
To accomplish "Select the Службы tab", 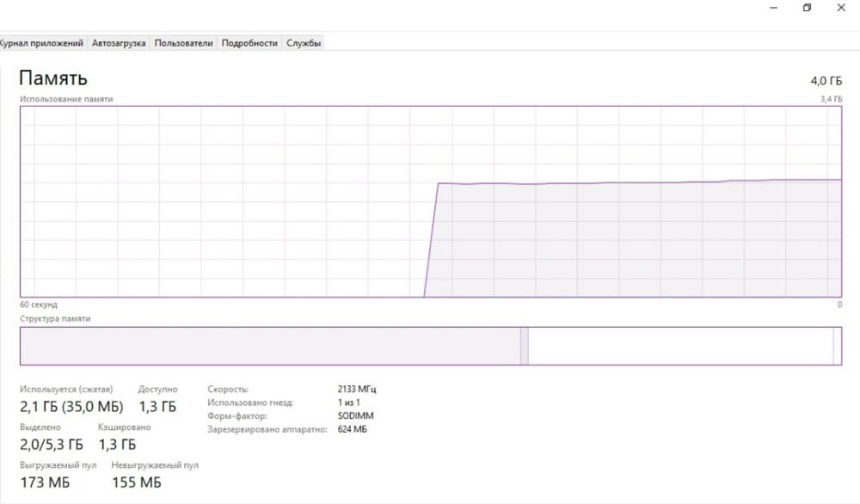I will click(x=304, y=43).
